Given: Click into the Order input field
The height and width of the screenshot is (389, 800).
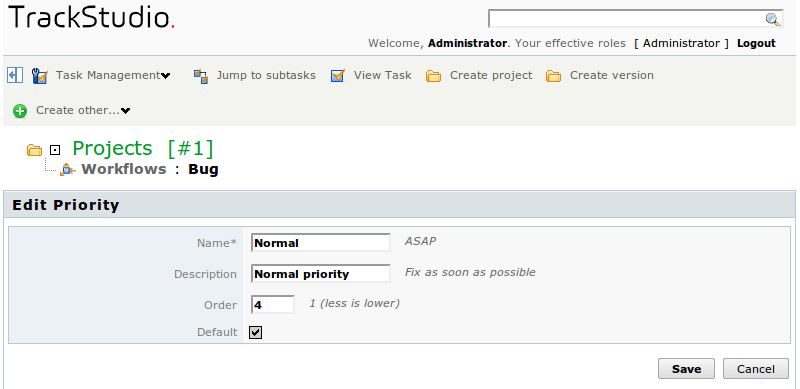Looking at the screenshot, I should [273, 305].
